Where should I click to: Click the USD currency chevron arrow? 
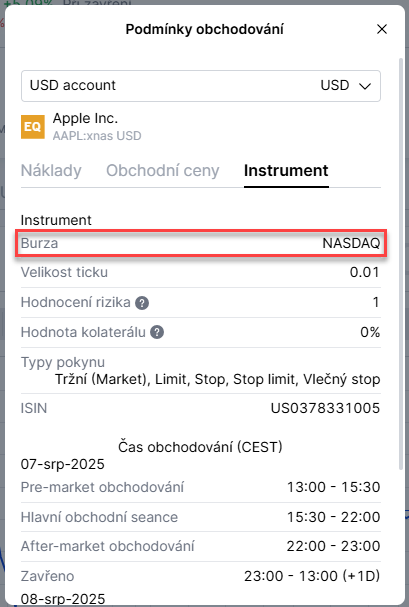point(365,86)
